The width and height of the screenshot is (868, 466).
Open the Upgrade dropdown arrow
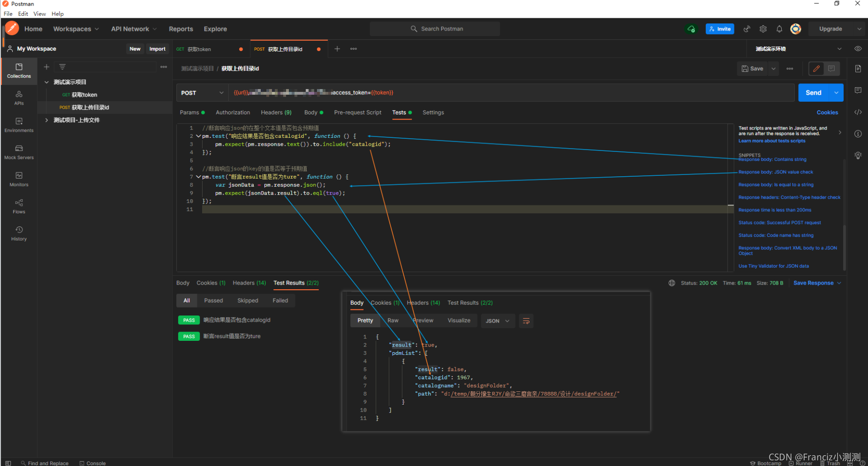pyautogui.click(x=859, y=29)
